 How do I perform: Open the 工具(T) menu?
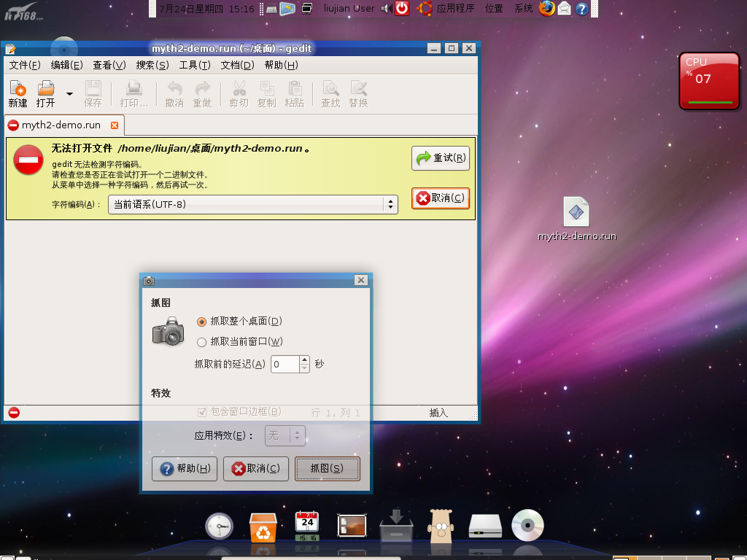click(195, 65)
